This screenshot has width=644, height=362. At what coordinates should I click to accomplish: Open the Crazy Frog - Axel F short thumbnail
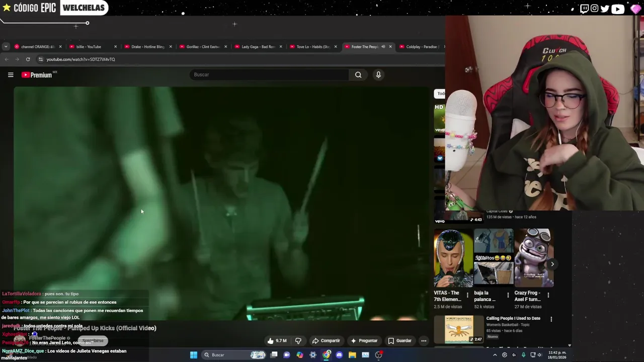533,258
